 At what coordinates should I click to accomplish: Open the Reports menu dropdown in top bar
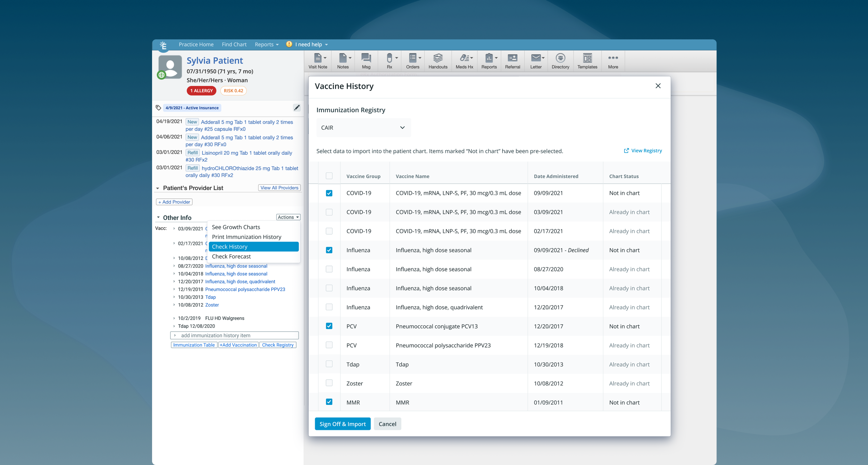[x=267, y=44]
